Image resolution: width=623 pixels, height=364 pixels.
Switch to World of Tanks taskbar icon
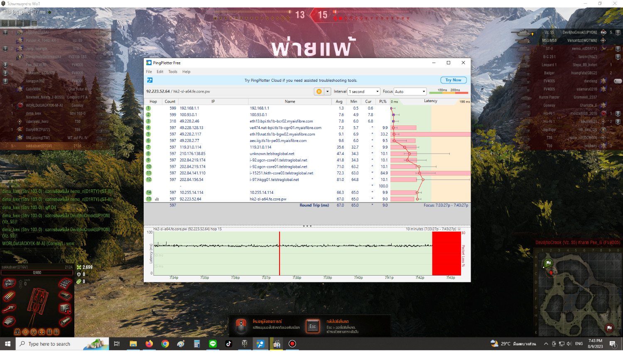coord(245,344)
